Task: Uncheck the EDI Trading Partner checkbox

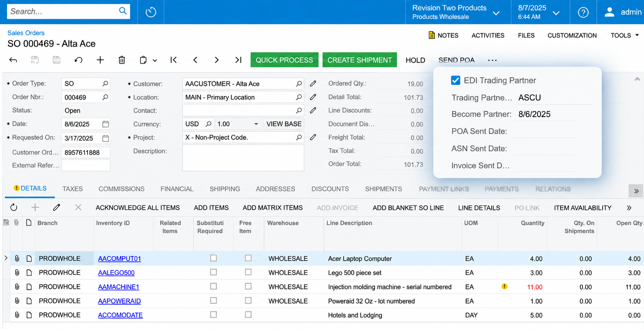Action: pyautogui.click(x=456, y=80)
